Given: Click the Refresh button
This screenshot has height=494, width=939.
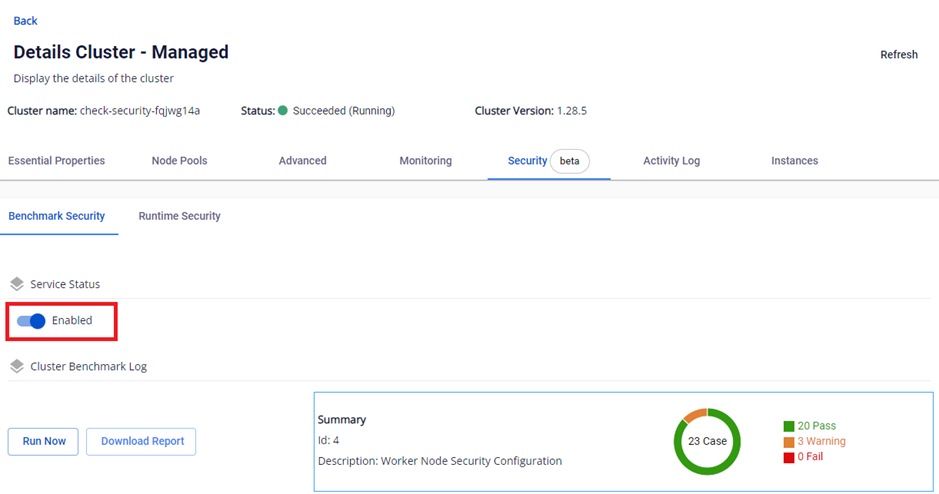Looking at the screenshot, I should [898, 55].
